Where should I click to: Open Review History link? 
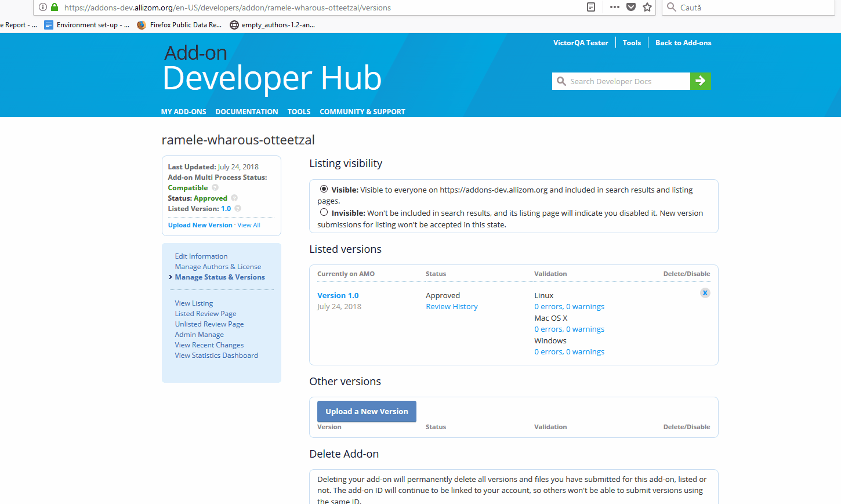[452, 307]
